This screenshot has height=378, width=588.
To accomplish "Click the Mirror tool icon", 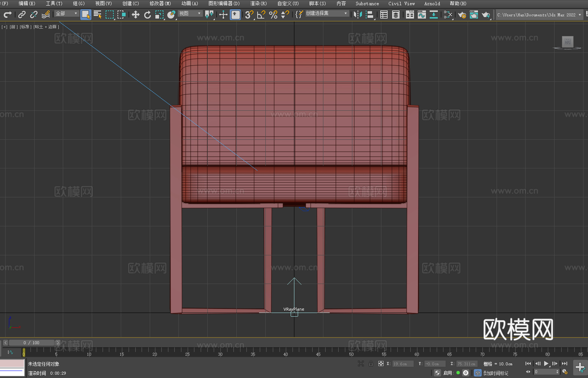I will 358,14.
